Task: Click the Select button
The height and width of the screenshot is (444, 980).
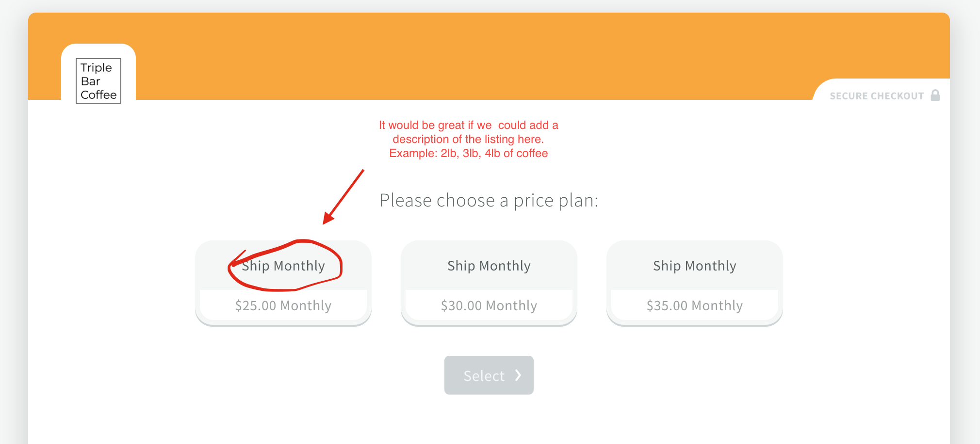Action: (x=489, y=375)
